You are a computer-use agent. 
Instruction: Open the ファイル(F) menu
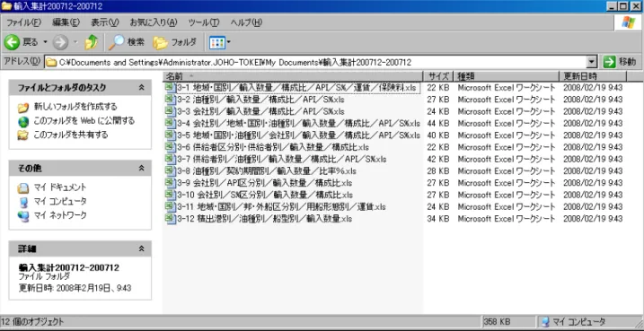[x=24, y=22]
